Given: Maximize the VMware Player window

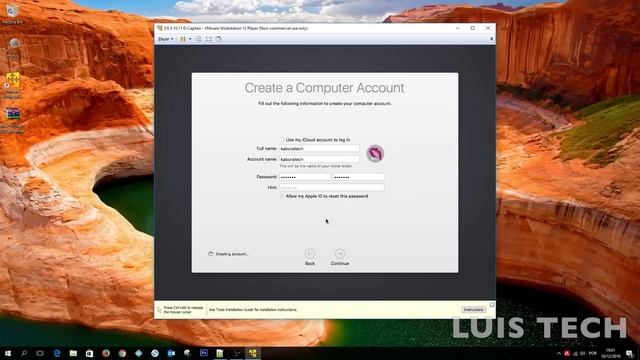Looking at the screenshot, I should [473, 28].
